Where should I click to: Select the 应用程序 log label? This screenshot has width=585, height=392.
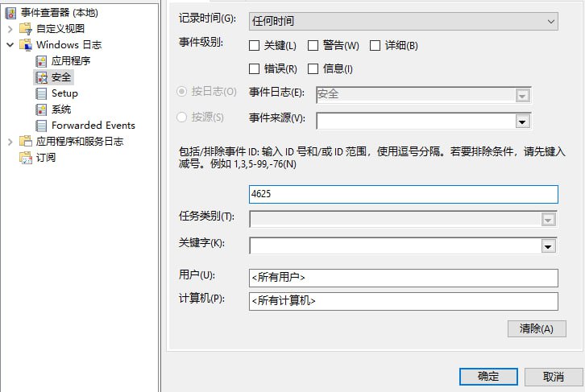pos(71,60)
